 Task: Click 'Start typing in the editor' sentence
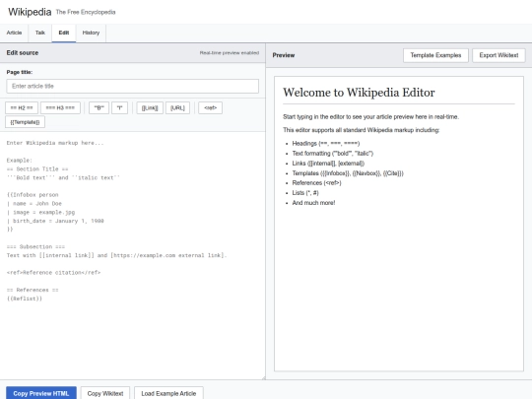click(x=370, y=116)
